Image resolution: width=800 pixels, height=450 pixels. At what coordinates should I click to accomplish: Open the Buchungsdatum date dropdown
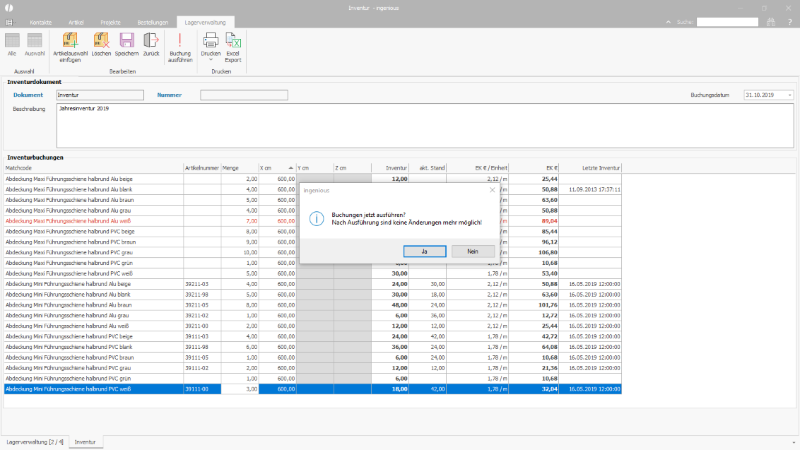(x=789, y=95)
